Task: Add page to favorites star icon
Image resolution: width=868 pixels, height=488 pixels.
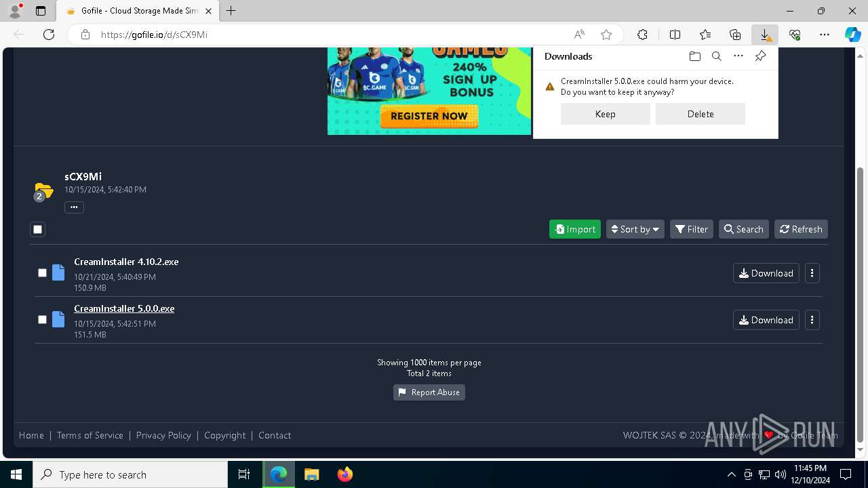Action: coord(606,35)
